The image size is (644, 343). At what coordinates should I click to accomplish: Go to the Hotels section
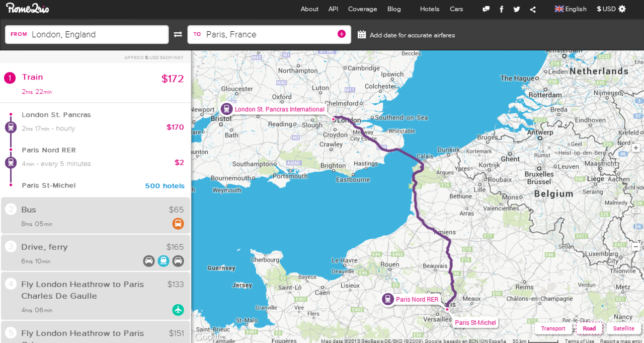point(430,9)
